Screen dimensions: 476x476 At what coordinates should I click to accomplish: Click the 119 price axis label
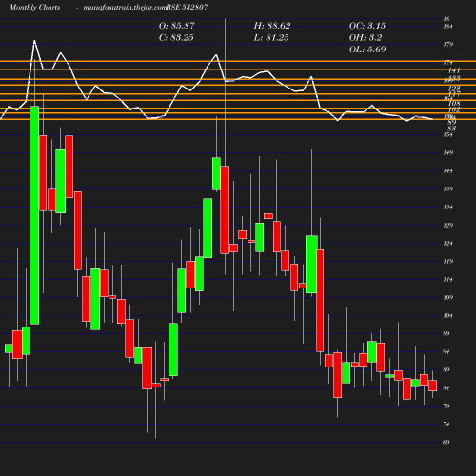pos(447,262)
